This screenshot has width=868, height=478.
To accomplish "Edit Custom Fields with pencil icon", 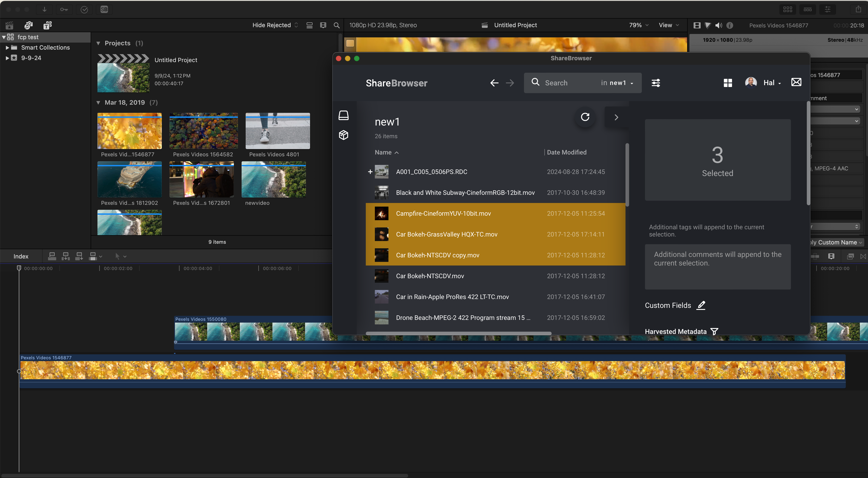I will (x=701, y=305).
